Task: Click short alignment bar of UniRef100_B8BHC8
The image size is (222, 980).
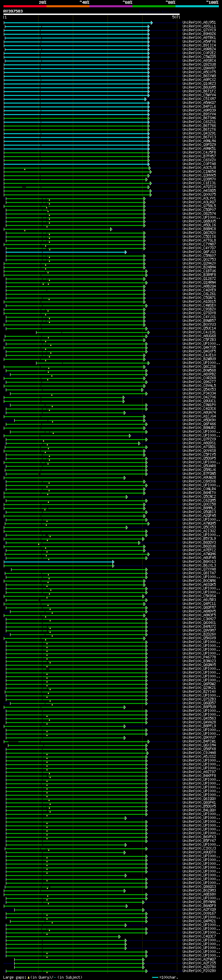Action: pyautogui.click(x=58, y=229)
